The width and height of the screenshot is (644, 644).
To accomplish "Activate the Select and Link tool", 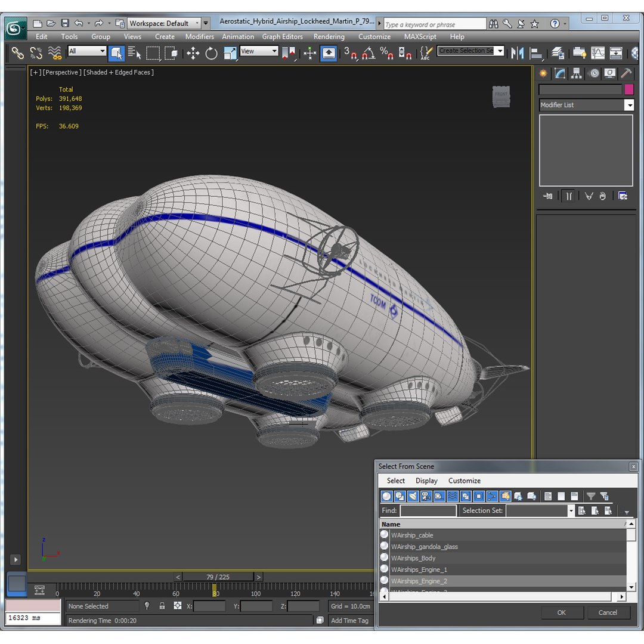I will click(18, 53).
